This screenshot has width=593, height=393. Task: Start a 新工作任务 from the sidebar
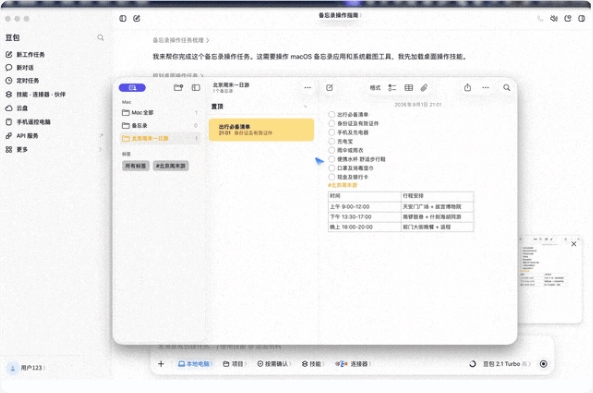point(25,54)
